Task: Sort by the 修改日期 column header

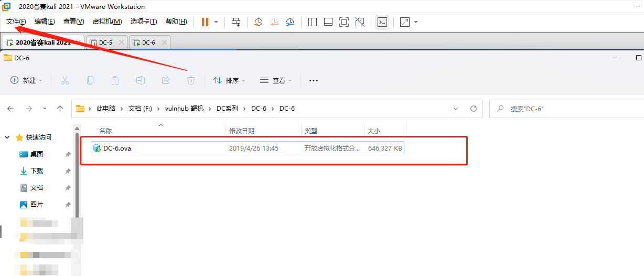Action: point(242,131)
